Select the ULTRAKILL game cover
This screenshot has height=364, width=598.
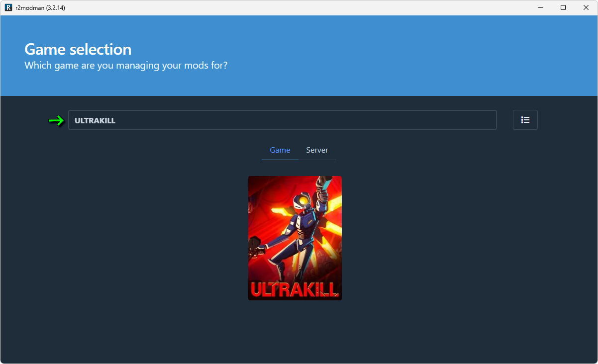[x=295, y=238]
